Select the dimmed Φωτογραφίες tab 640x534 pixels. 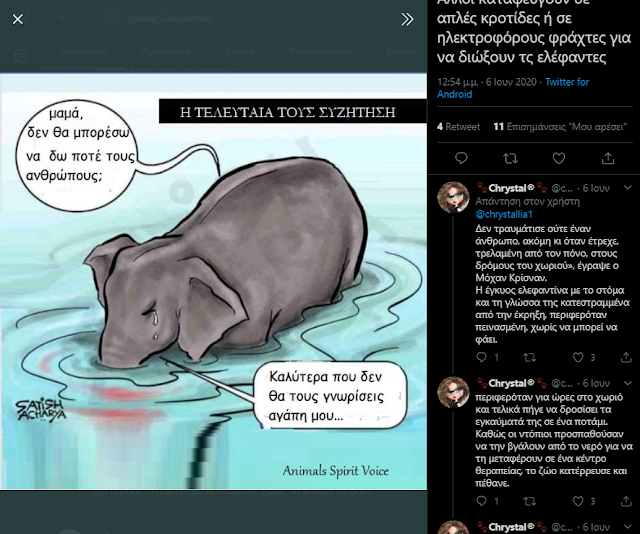pyautogui.click(x=320, y=52)
